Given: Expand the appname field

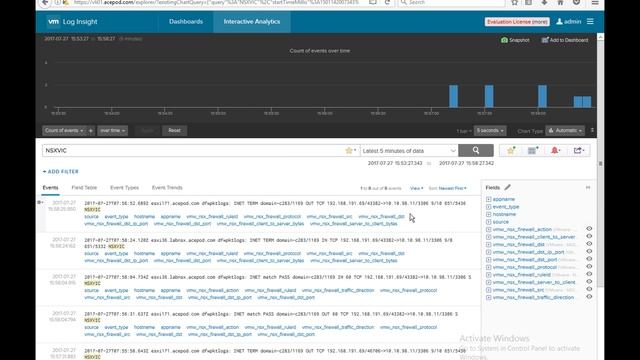Looking at the screenshot, I should pyautogui.click(x=489, y=199).
